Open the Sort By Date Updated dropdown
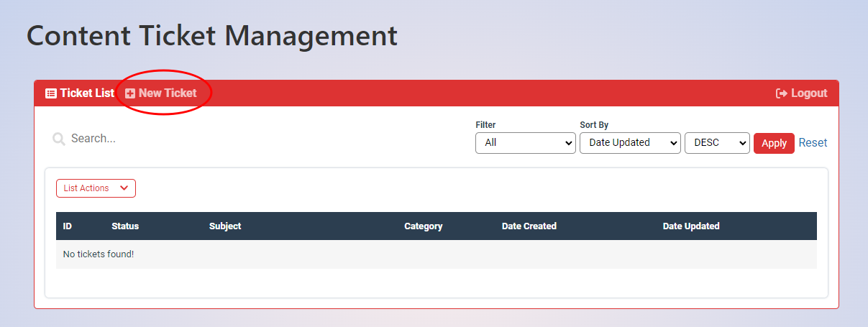868x327 pixels. pos(629,143)
